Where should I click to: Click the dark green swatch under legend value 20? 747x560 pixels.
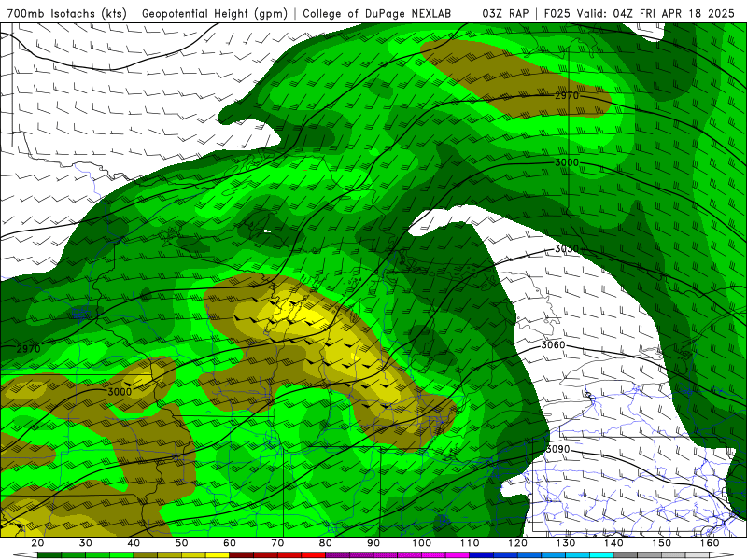point(49,555)
